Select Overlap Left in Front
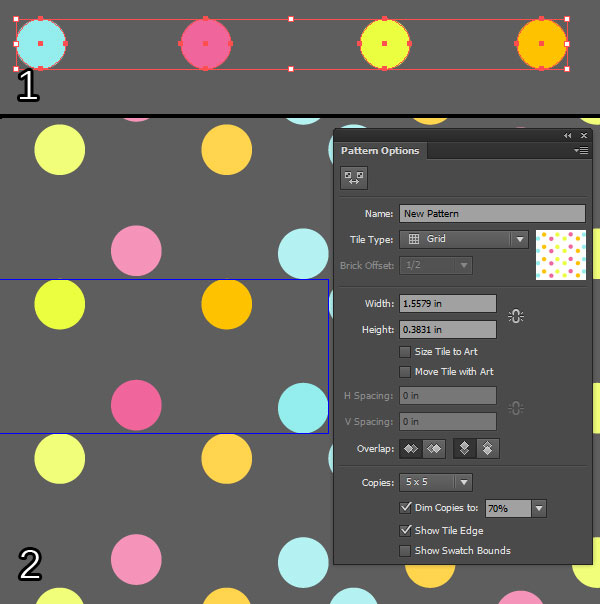 pos(411,449)
